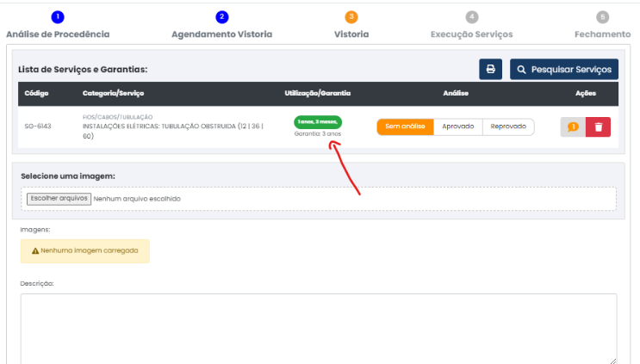Click code SG-6143 cell
This screenshot has height=364, width=640.
tap(38, 126)
